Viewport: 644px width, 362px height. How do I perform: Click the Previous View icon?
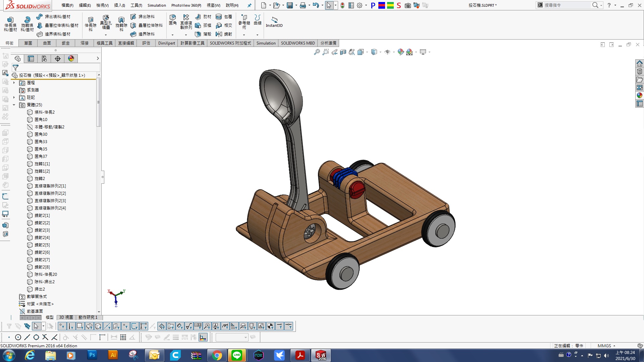(x=334, y=52)
